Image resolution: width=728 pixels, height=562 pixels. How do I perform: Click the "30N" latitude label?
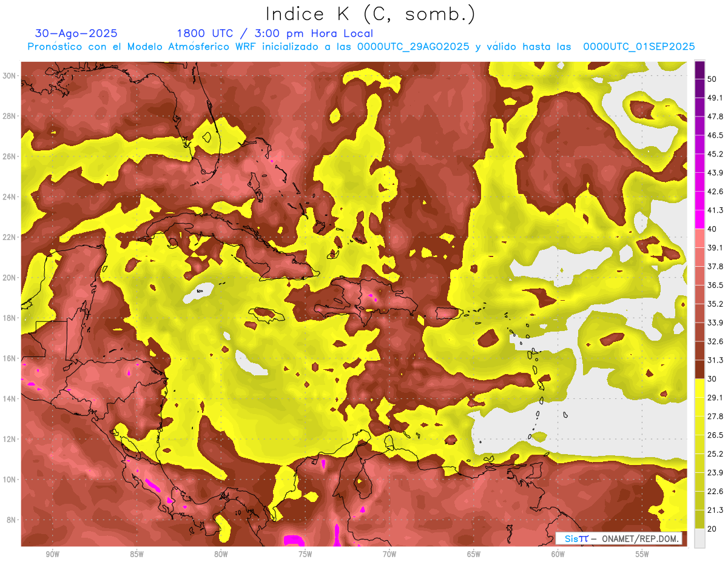pyautogui.click(x=10, y=76)
